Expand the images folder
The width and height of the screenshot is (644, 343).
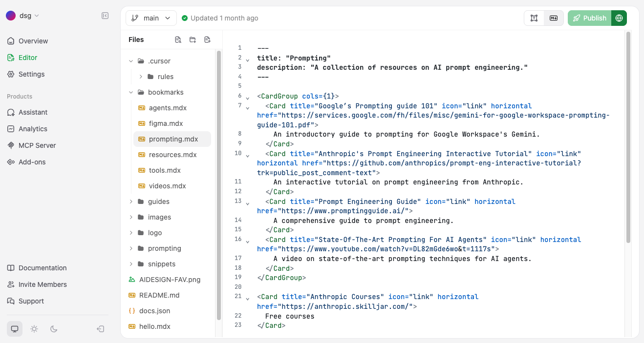pos(131,217)
